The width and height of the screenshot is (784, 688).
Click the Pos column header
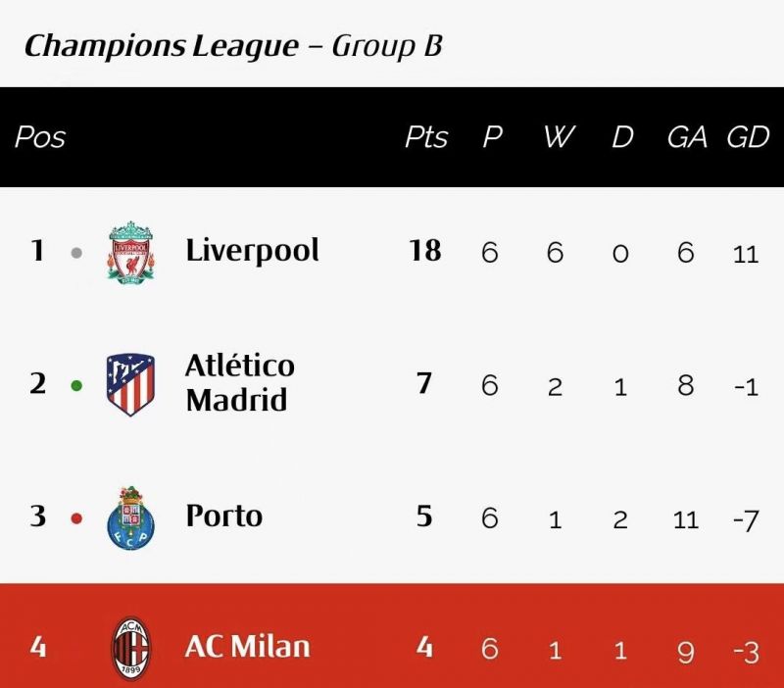tap(40, 136)
